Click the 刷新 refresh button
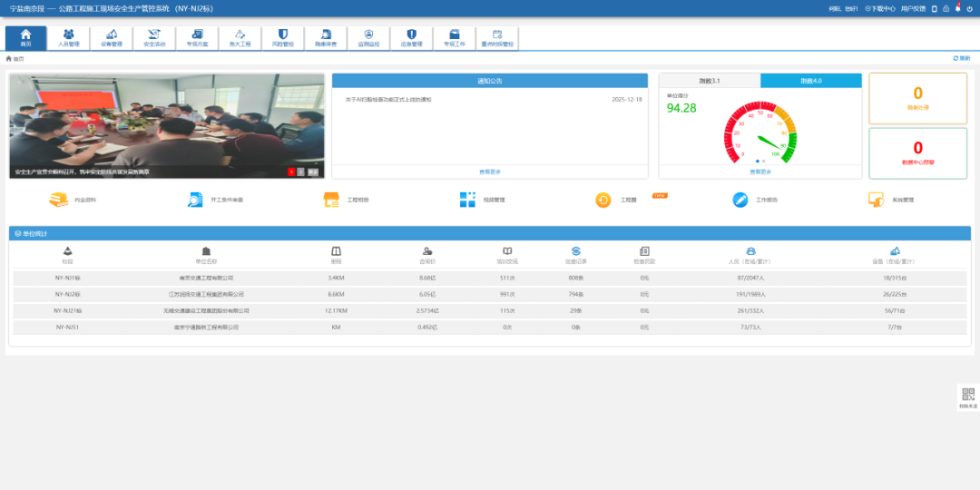The width and height of the screenshot is (980, 490). tap(961, 58)
